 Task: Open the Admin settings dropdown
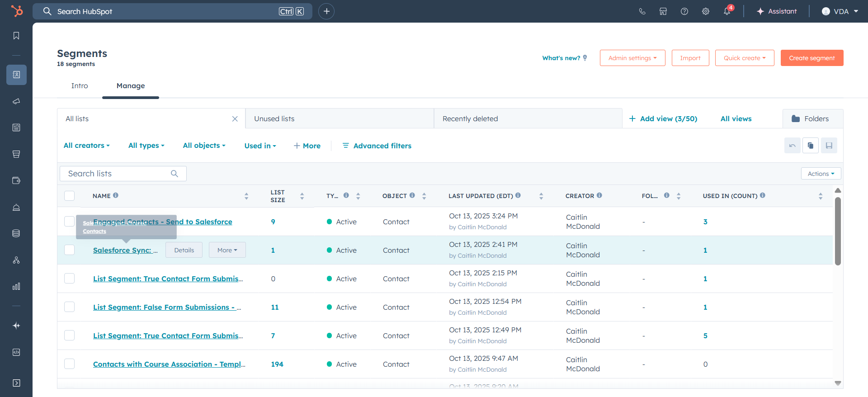pos(632,58)
